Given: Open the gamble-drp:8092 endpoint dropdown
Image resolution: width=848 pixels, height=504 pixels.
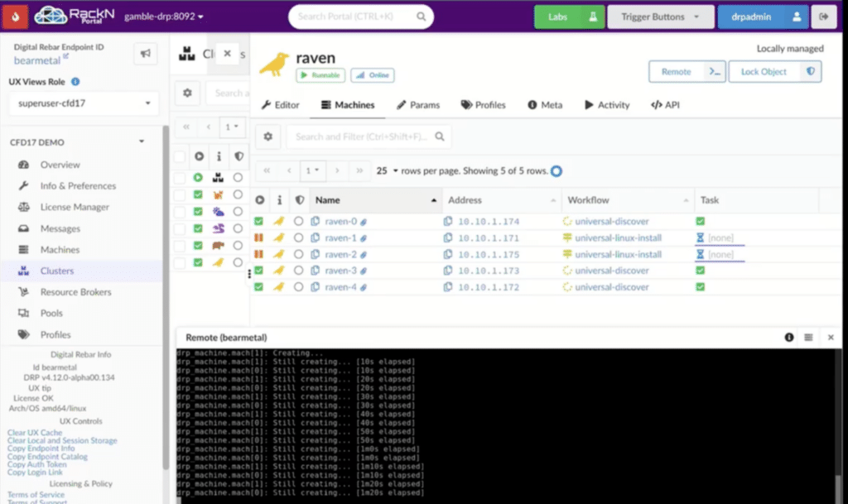Looking at the screenshot, I should click(x=164, y=17).
